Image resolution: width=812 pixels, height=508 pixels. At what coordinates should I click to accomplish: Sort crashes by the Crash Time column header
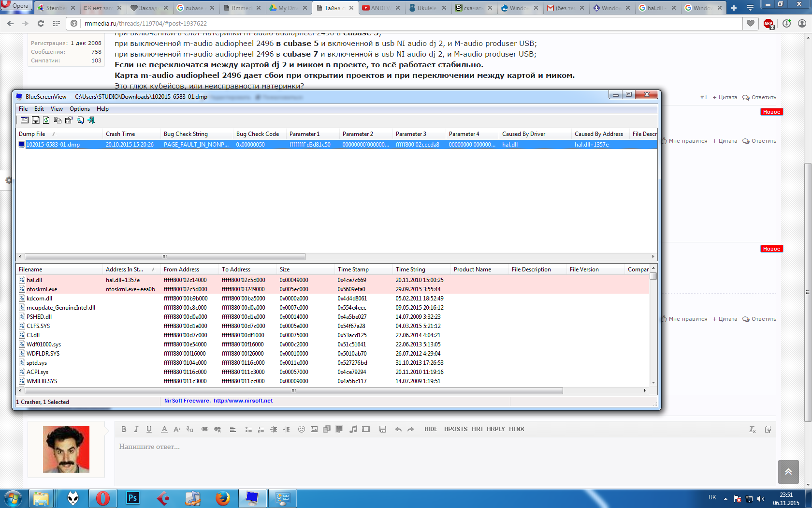132,134
